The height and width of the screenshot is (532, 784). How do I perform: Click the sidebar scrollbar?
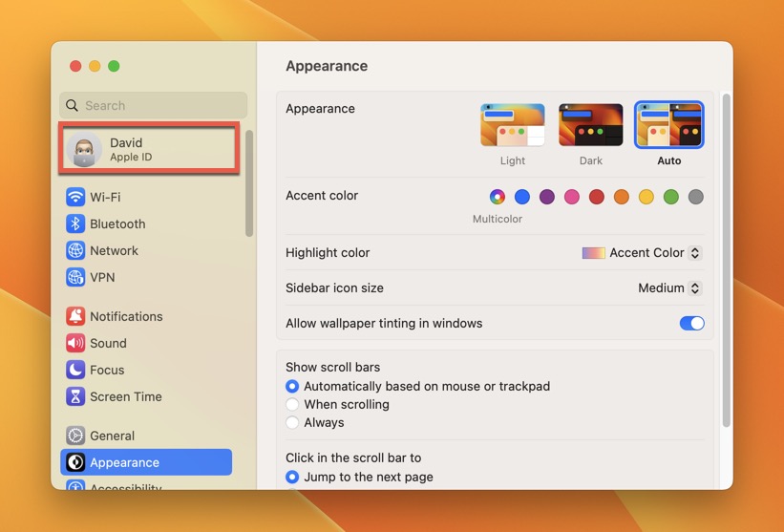(249, 183)
